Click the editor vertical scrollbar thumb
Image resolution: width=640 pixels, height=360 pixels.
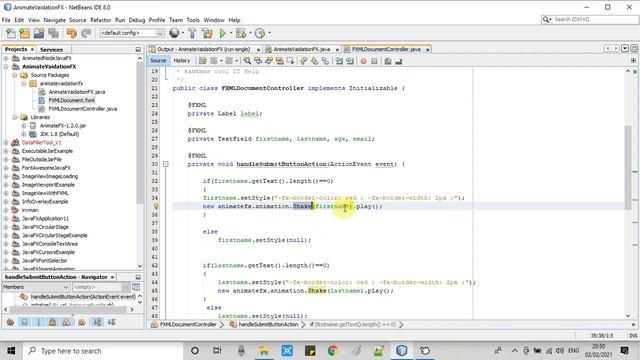coord(628,168)
